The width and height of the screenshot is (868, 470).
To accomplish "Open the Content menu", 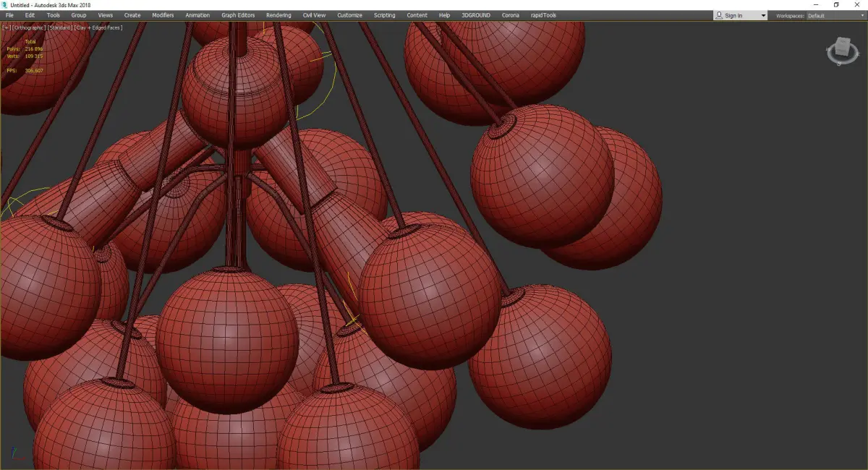I will click(x=417, y=15).
